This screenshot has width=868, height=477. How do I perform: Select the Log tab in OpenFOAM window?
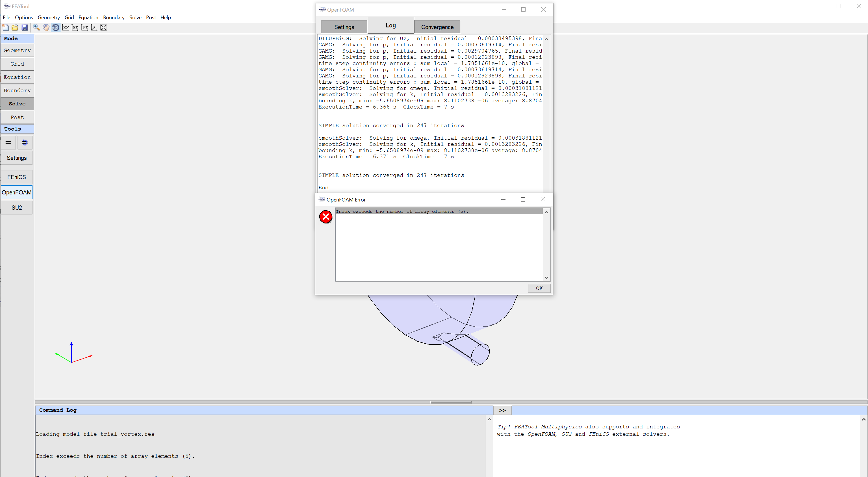(390, 26)
